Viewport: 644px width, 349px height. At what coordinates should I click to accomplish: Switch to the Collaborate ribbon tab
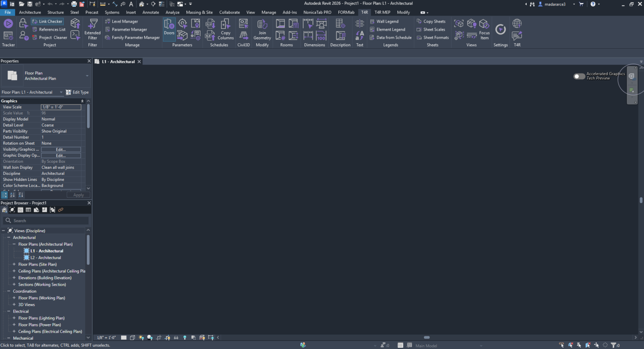pos(229,12)
